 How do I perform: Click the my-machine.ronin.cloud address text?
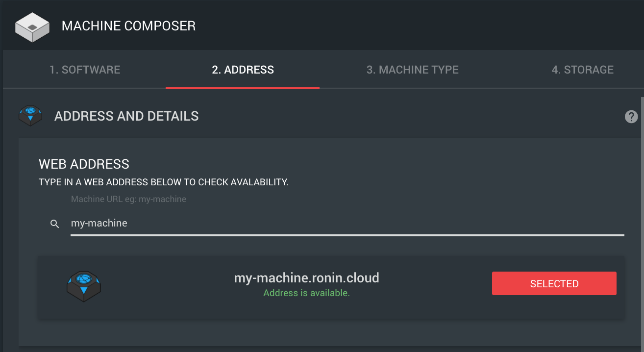[307, 278]
